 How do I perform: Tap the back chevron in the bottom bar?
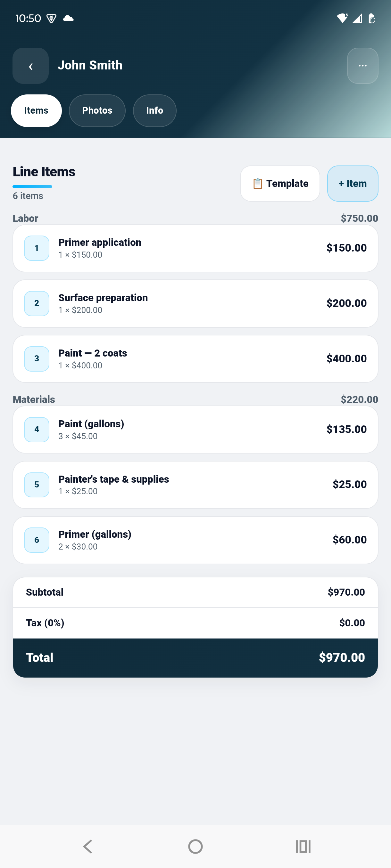click(x=87, y=847)
